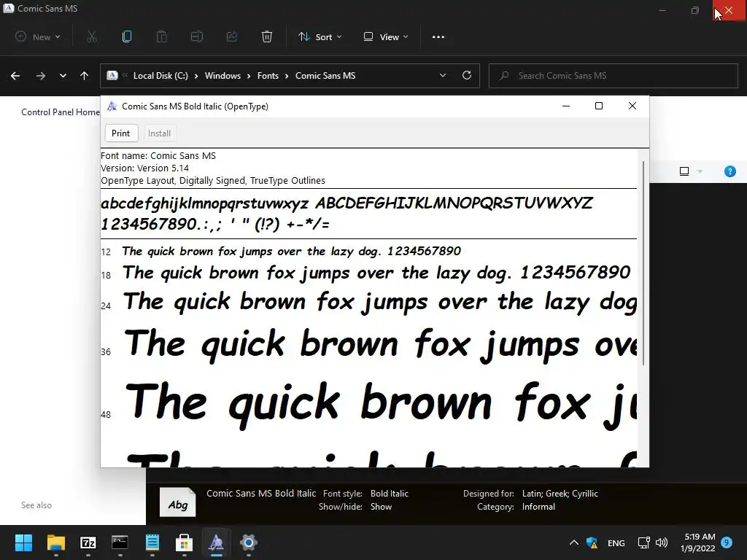Focus the Search Comic Sans MS box
747x560 pixels.
tap(613, 76)
